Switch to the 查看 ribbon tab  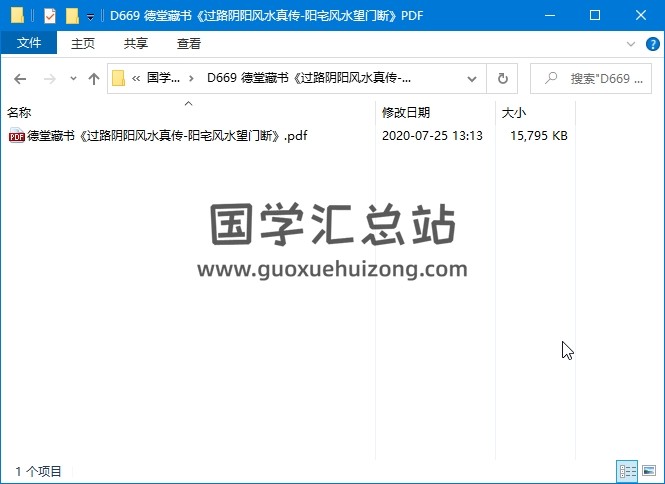tap(189, 43)
